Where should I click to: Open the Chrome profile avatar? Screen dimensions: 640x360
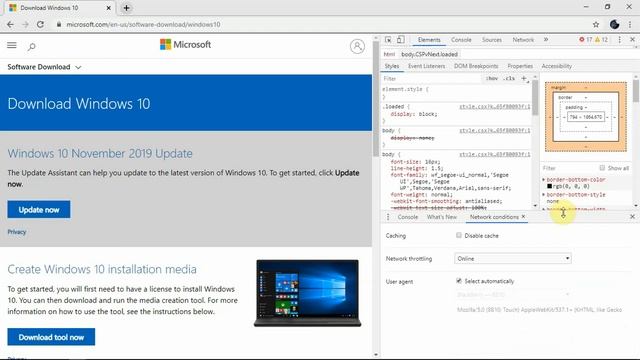pyautogui.click(x=614, y=24)
